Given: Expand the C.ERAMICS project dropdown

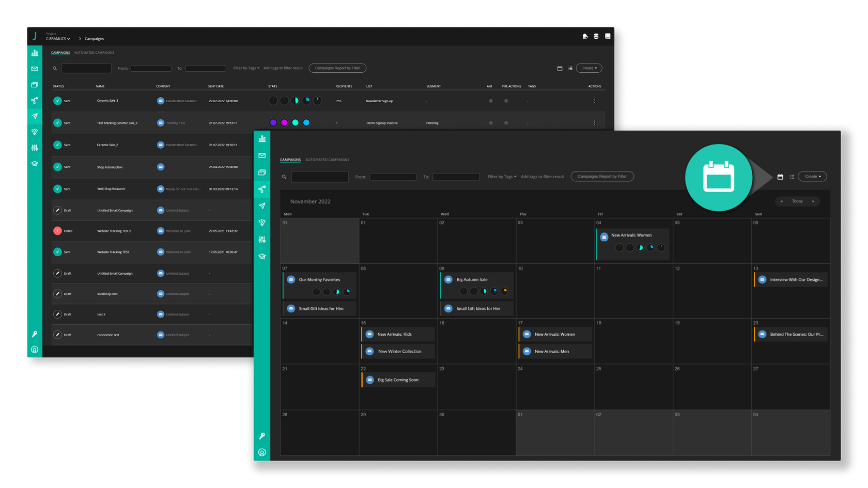Looking at the screenshot, I should point(58,39).
